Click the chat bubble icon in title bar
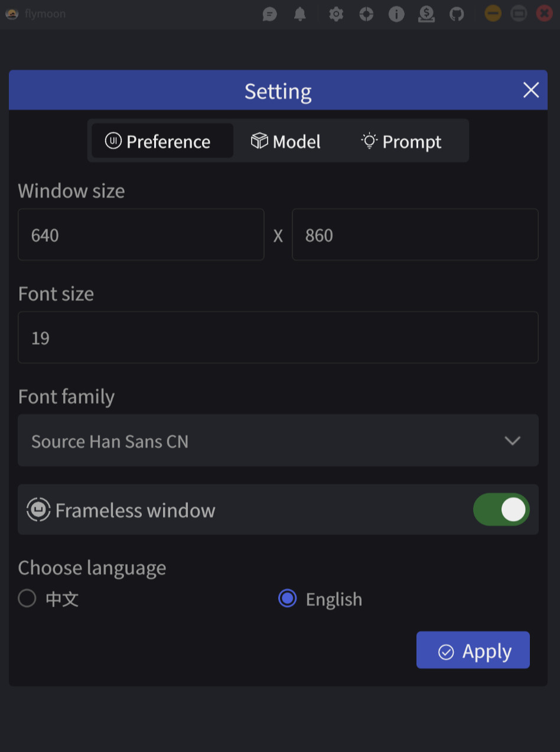Image resolution: width=560 pixels, height=752 pixels. tap(270, 14)
